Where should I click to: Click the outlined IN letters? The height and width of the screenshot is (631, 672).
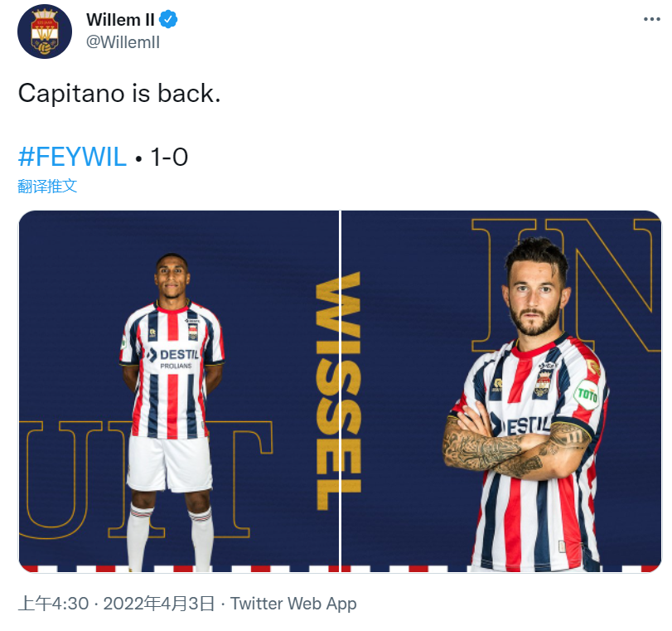(566, 285)
